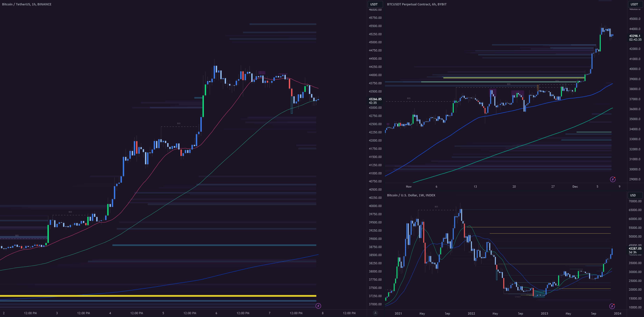Click the '2023' time axis label on the weekly chart
This screenshot has height=317, width=644.
click(x=544, y=313)
